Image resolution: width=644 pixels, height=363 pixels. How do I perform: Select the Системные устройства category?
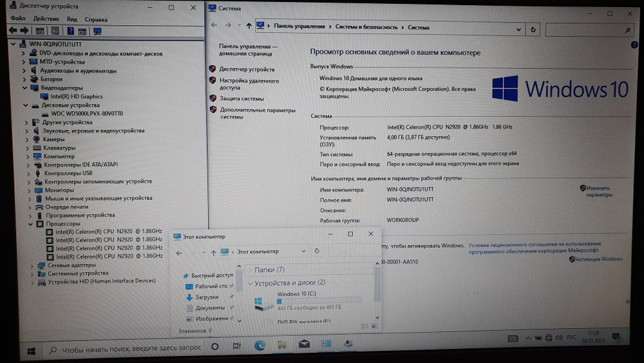[78, 273]
